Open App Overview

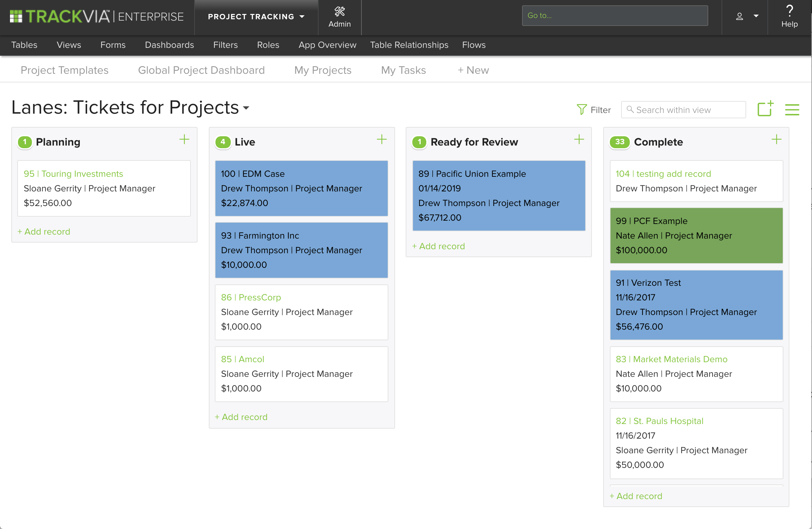(327, 45)
